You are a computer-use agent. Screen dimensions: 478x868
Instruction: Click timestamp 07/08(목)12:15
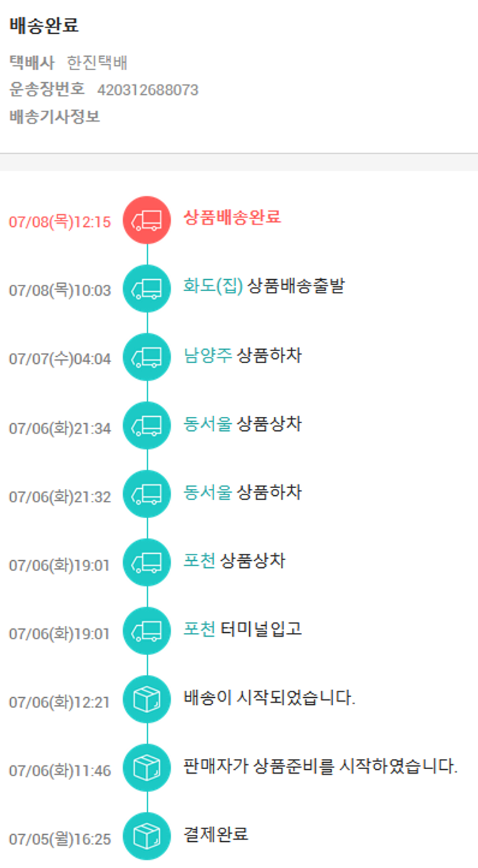(x=60, y=222)
